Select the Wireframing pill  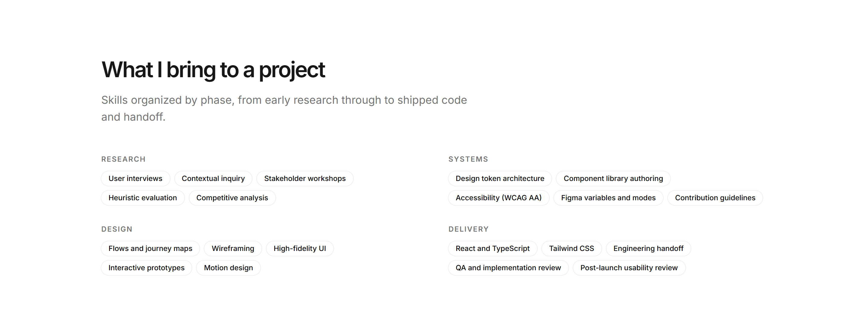pyautogui.click(x=233, y=249)
